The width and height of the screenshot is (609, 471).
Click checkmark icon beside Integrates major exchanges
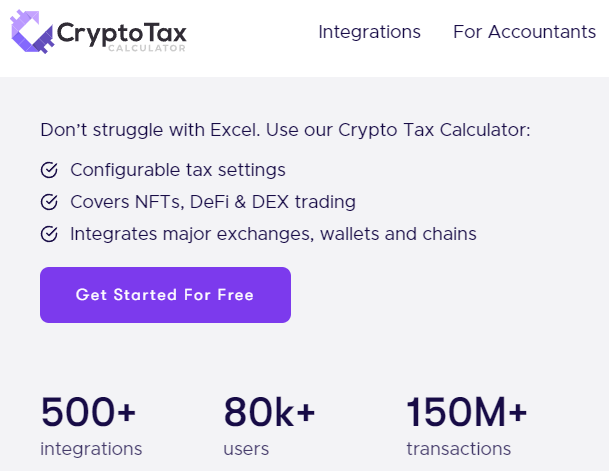click(x=49, y=234)
